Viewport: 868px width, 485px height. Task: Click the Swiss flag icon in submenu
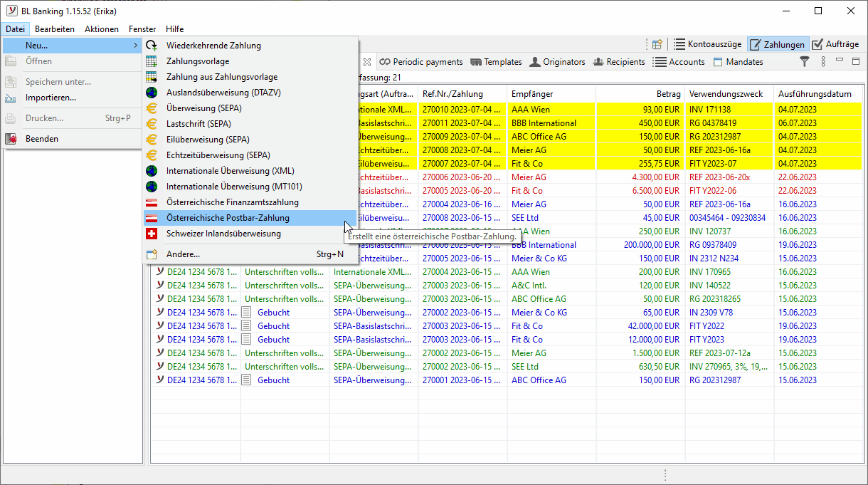(x=151, y=234)
